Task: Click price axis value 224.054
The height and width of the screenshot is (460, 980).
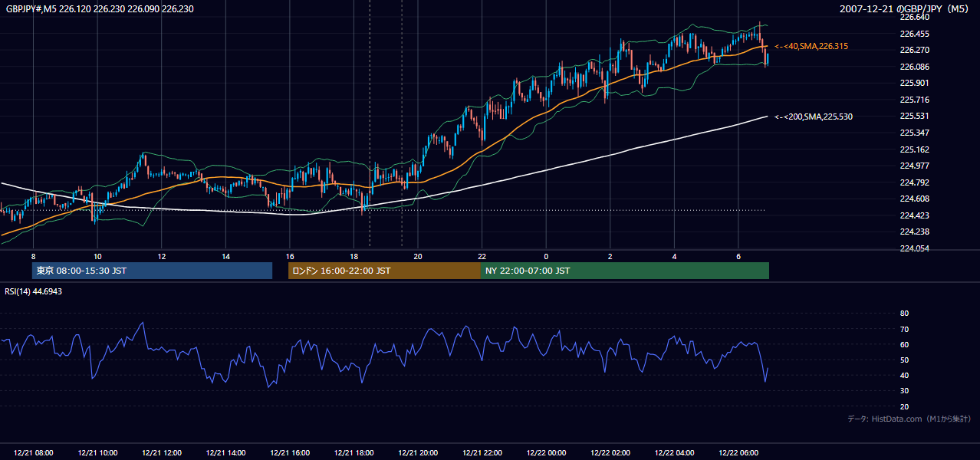Action: click(914, 248)
